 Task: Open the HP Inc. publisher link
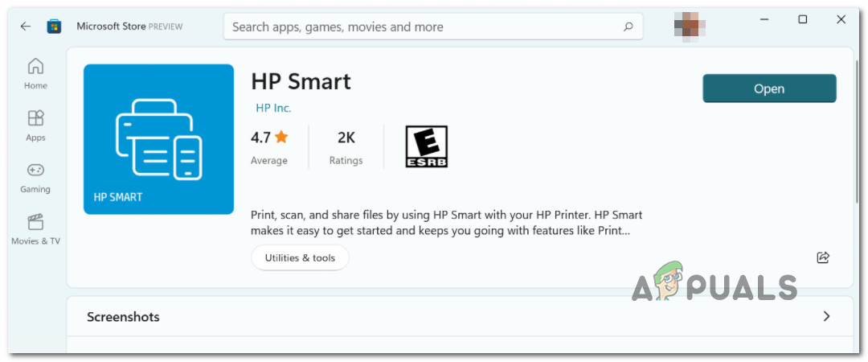coord(273,108)
